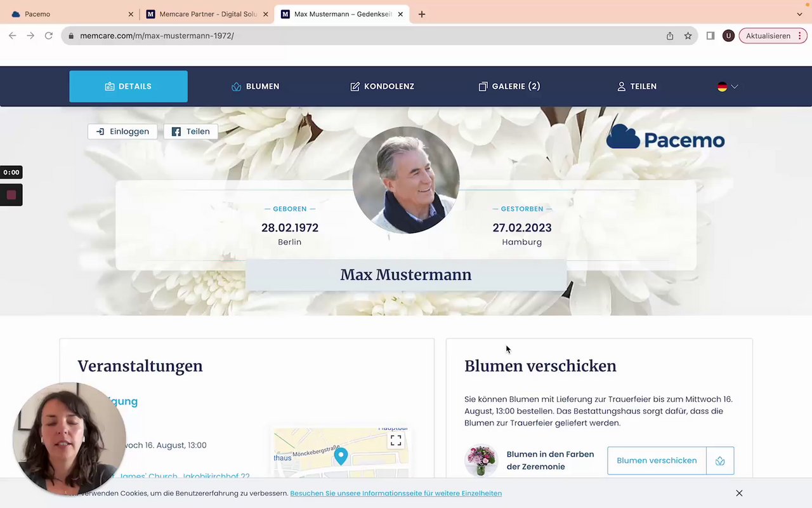Open the cookie information page link
Image resolution: width=812 pixels, height=508 pixels.
point(396,493)
